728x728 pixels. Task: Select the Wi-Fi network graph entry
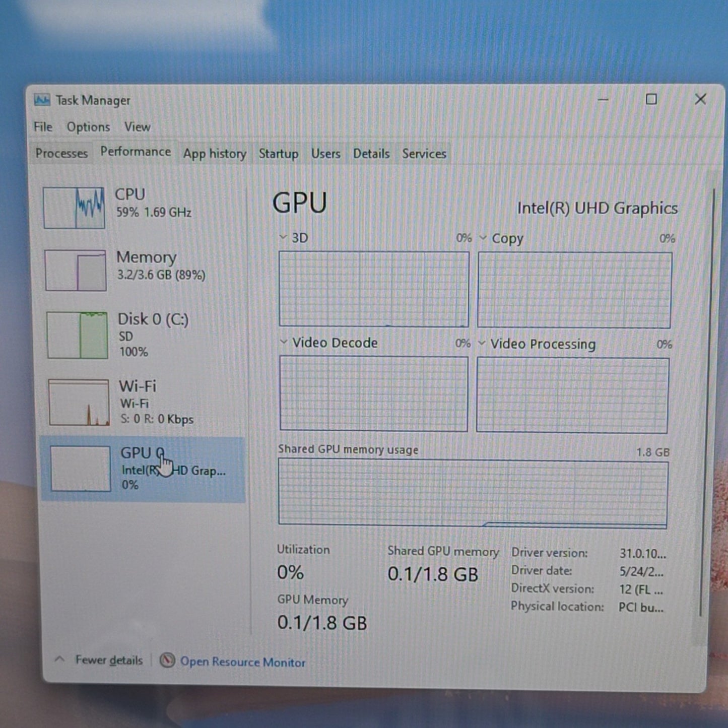(141, 402)
